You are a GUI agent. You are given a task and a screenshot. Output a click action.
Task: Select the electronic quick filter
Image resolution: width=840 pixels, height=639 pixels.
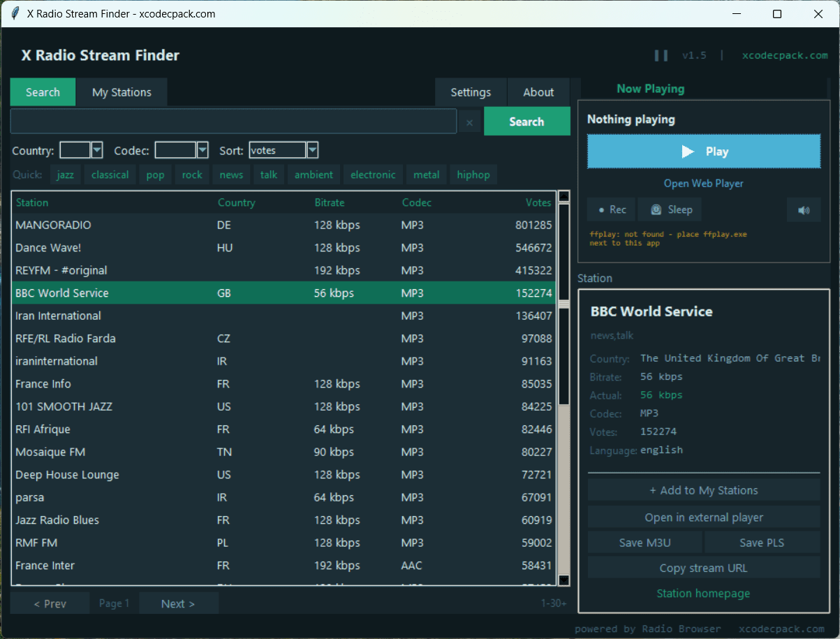(x=373, y=175)
